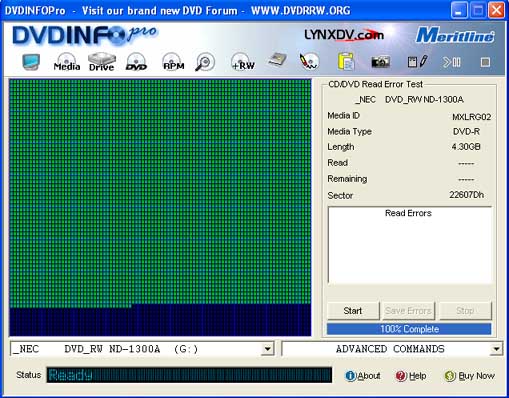
Task: Click the camera screenshot icon
Action: 380,62
